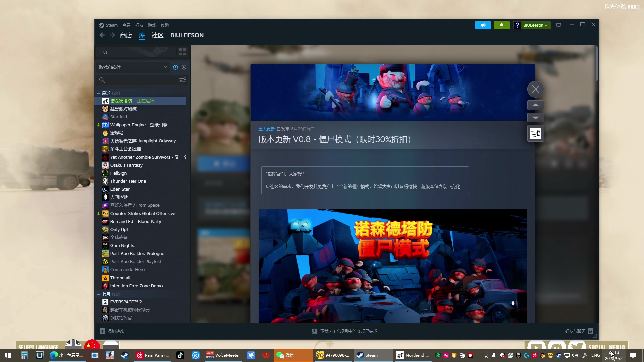The height and width of the screenshot is (362, 644).
Task: Select Starfield in library list
Action: pyautogui.click(x=141, y=117)
